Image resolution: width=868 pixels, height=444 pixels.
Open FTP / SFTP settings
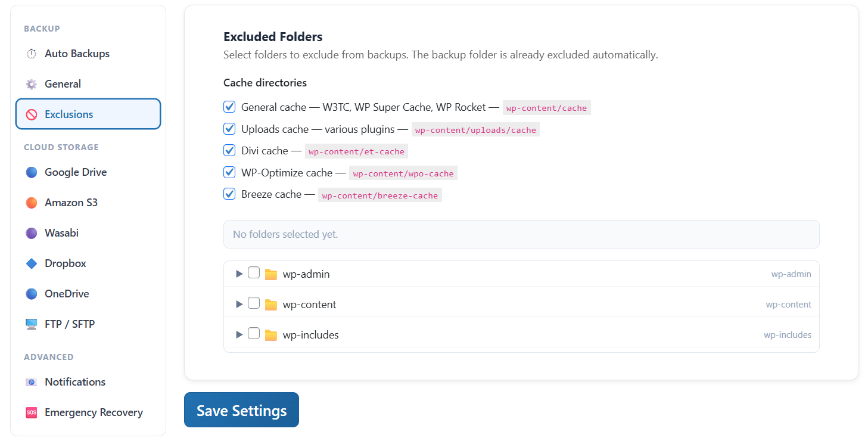88,324
